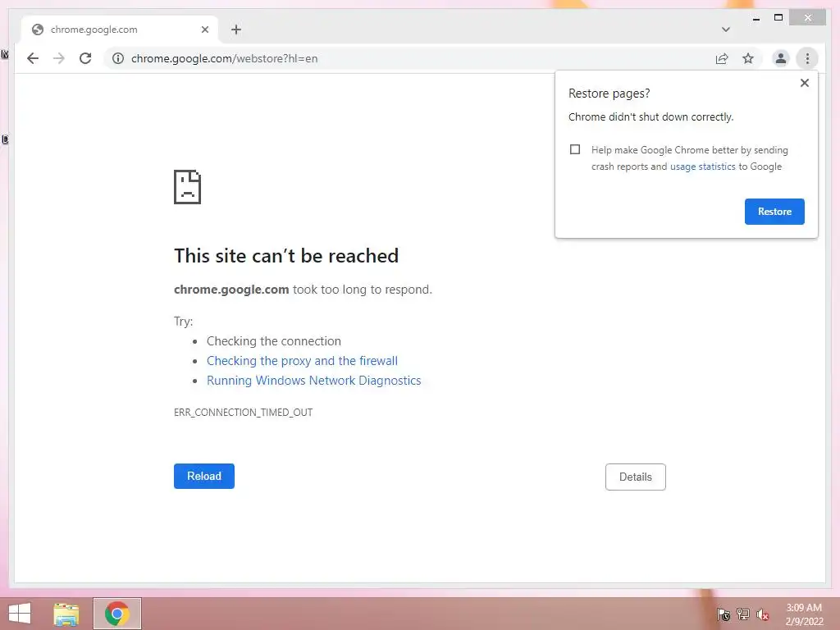The height and width of the screenshot is (630, 840).
Task: Click the Chrome taskbar icon
Action: pyautogui.click(x=116, y=614)
